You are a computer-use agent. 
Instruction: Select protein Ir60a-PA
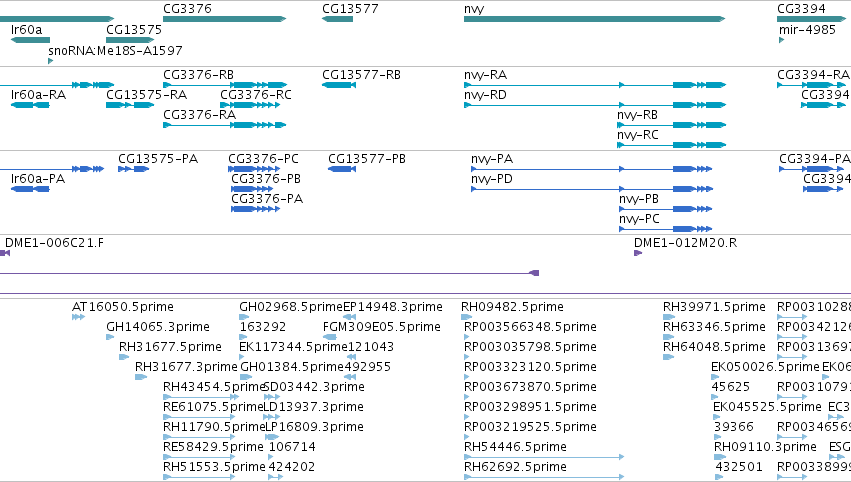pyautogui.click(x=30, y=189)
